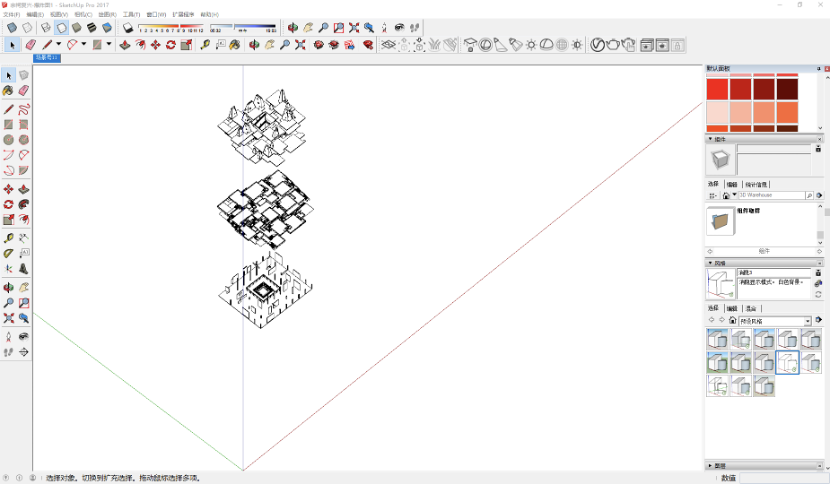This screenshot has width=830, height=484.
Task: Click the 3D Warehouse search field
Action: pyautogui.click(x=771, y=195)
